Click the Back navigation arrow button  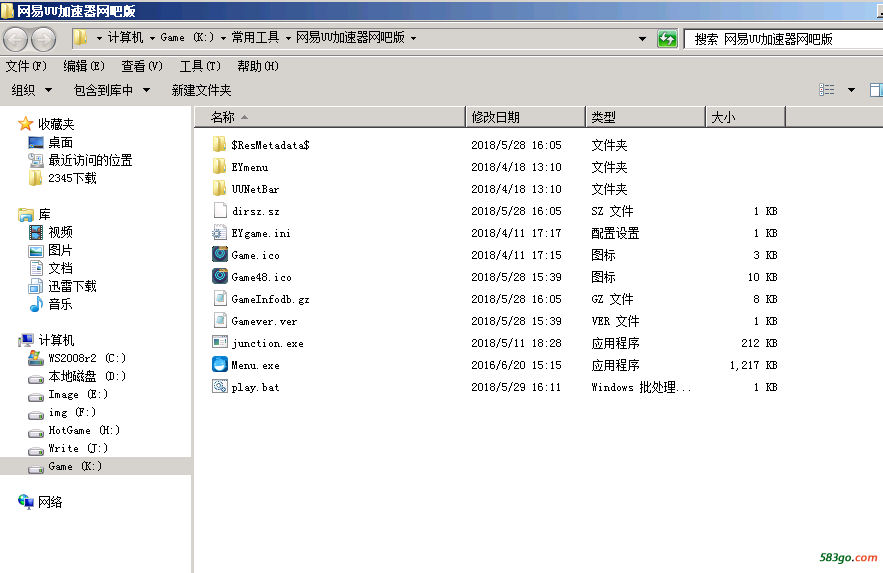point(15,39)
